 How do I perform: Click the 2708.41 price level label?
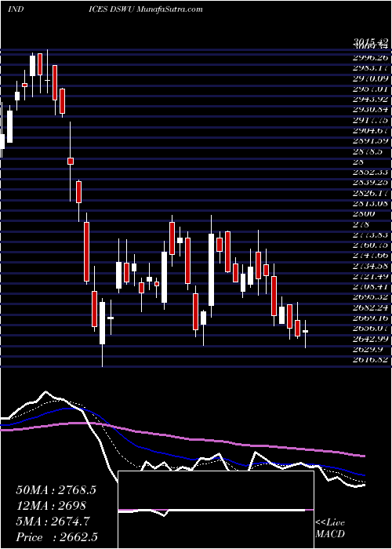click(370, 287)
